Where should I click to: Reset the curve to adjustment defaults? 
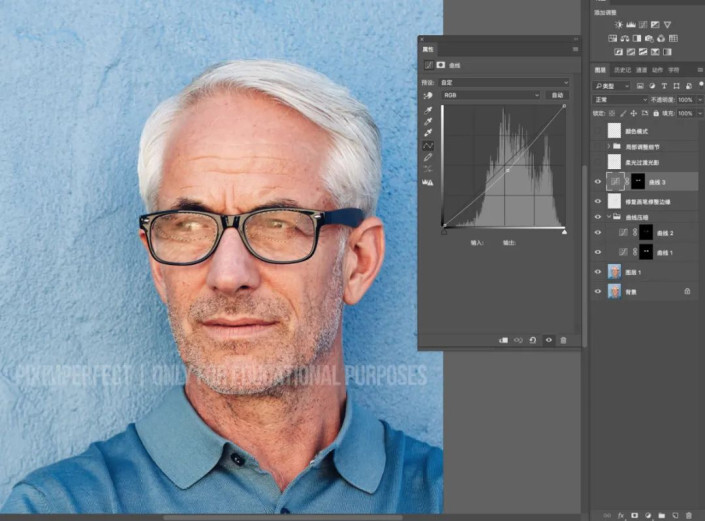click(533, 340)
